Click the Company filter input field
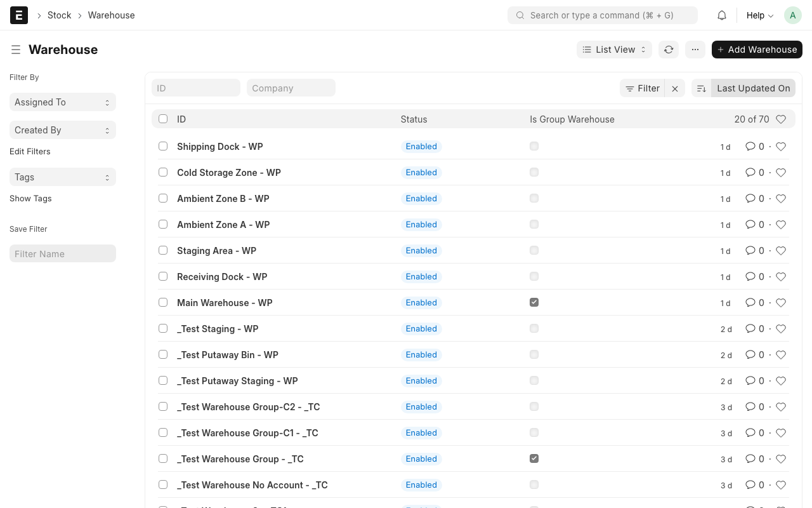The width and height of the screenshot is (812, 508). tap(291, 88)
